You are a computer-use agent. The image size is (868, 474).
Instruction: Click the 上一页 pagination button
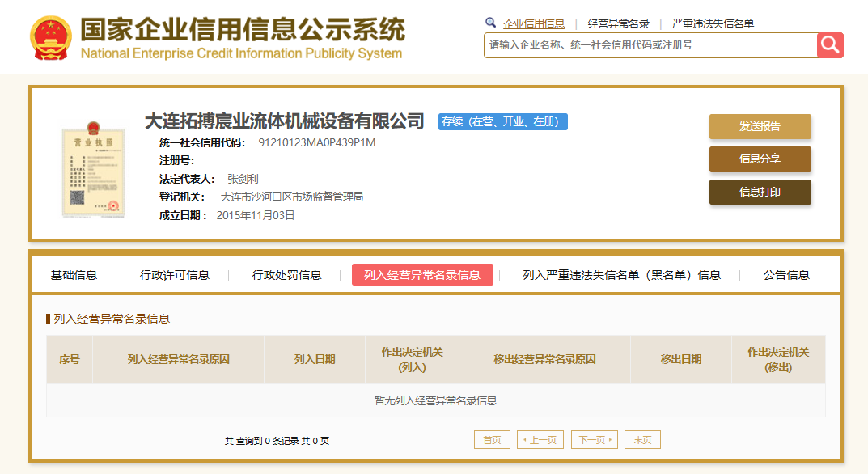coord(540,440)
